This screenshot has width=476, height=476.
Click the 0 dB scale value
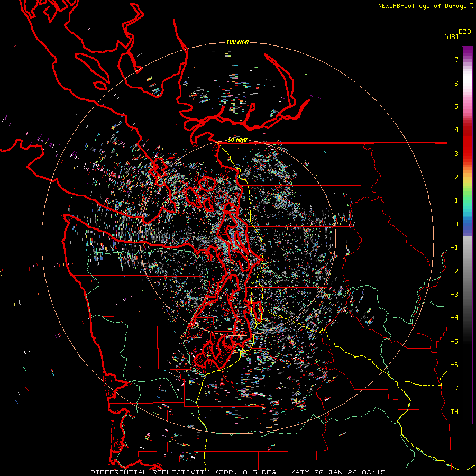click(456, 224)
